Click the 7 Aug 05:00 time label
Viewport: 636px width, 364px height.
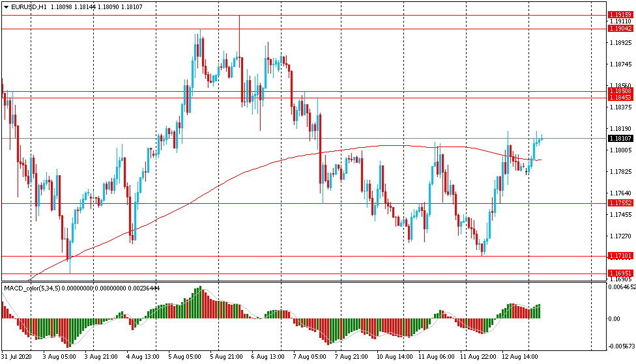(x=310, y=357)
